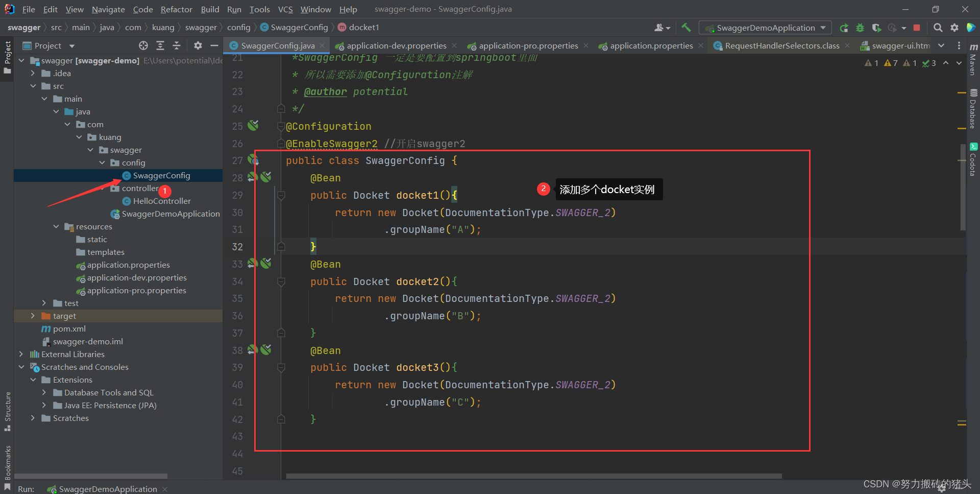Open Project view mode dropdown
Image resolution: width=980 pixels, height=494 pixels.
click(72, 46)
